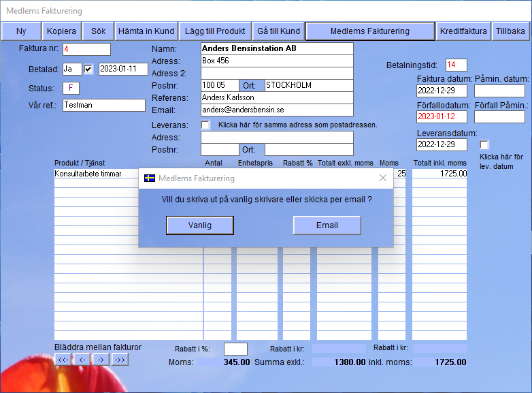
Task: Open Sök from the toolbar
Action: point(98,31)
